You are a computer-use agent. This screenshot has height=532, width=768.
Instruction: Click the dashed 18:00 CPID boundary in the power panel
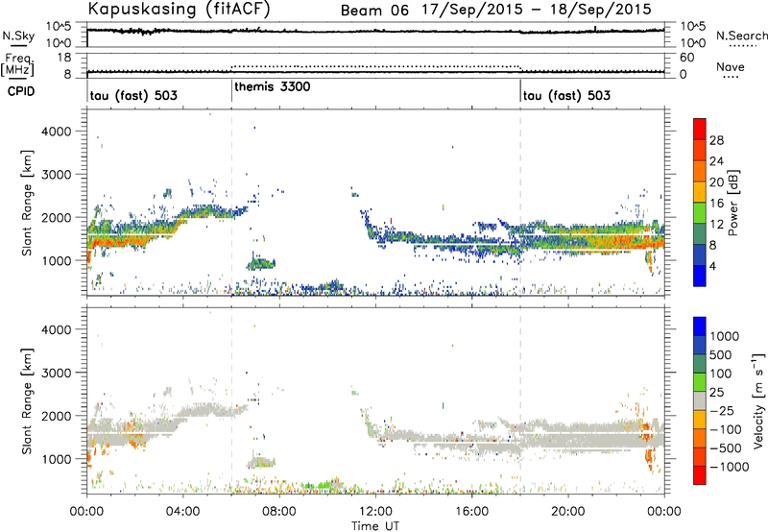tap(520, 202)
